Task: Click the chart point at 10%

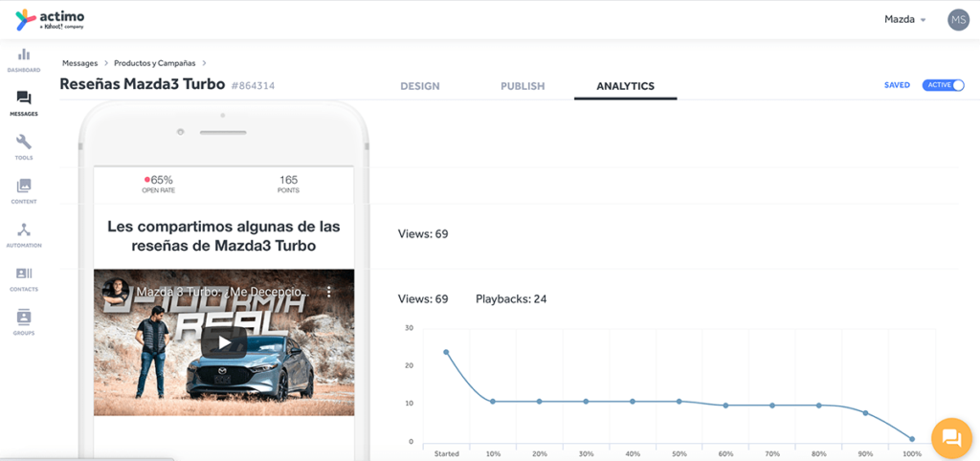Action: tap(493, 401)
